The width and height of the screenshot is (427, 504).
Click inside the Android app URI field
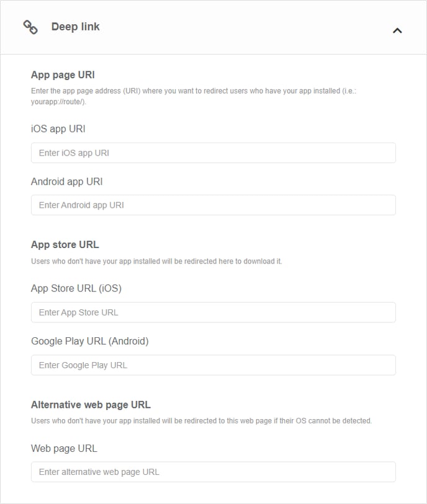pyautogui.click(x=213, y=205)
